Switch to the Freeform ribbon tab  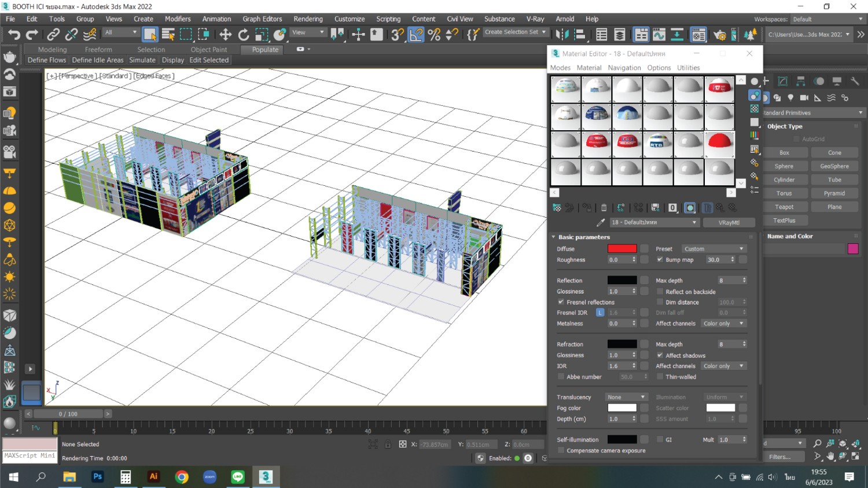click(98, 50)
